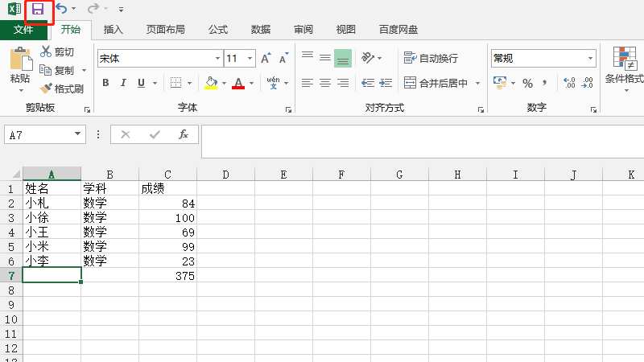Screen dimensions: 644x362
Task: Click the Insert Function fx icon
Action: (x=184, y=134)
